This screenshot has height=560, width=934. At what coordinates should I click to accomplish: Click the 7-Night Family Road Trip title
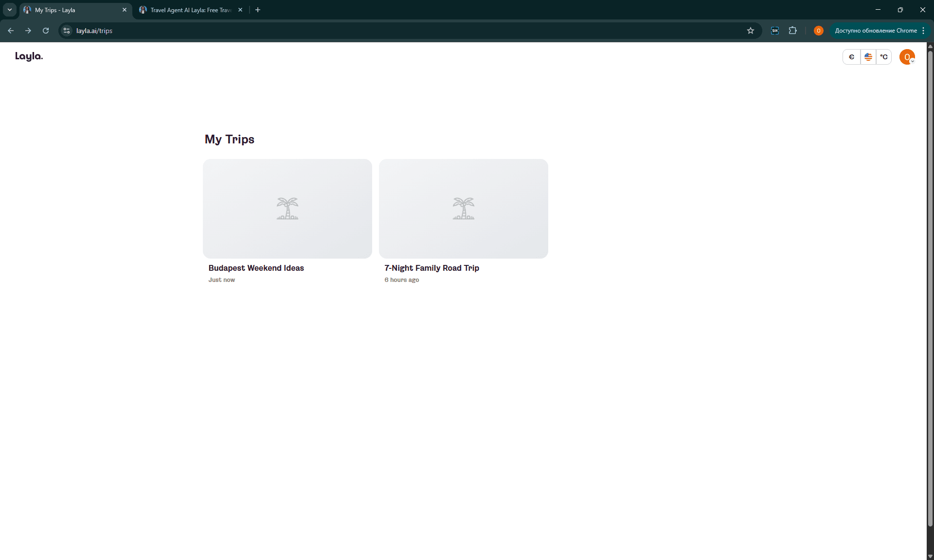pyautogui.click(x=432, y=268)
